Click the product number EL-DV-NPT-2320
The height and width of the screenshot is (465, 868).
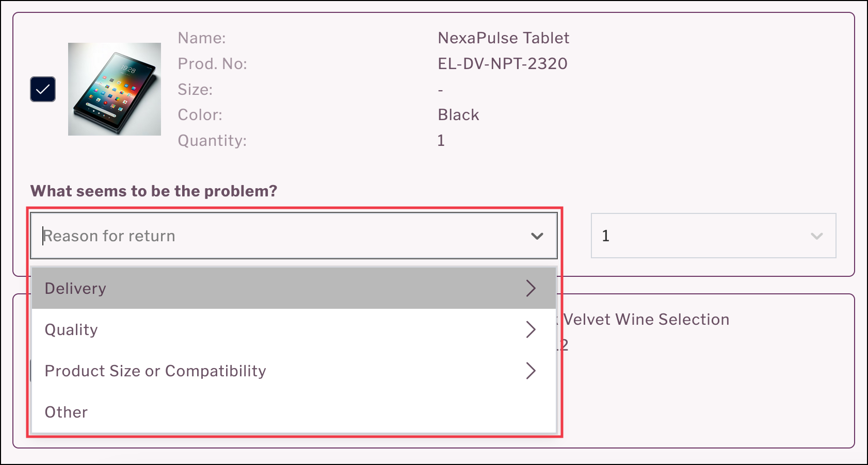point(502,63)
